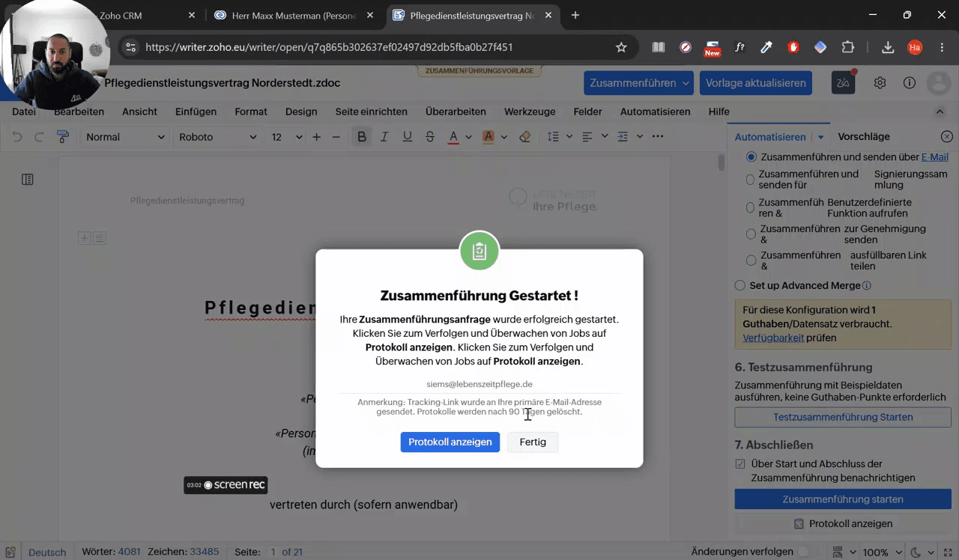Image resolution: width=959 pixels, height=560 pixels.
Task: Click the document info icon
Action: (909, 83)
